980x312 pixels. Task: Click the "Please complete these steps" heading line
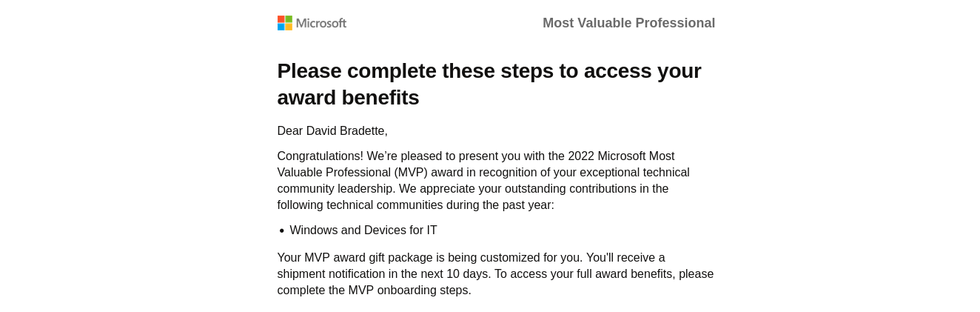click(489, 71)
